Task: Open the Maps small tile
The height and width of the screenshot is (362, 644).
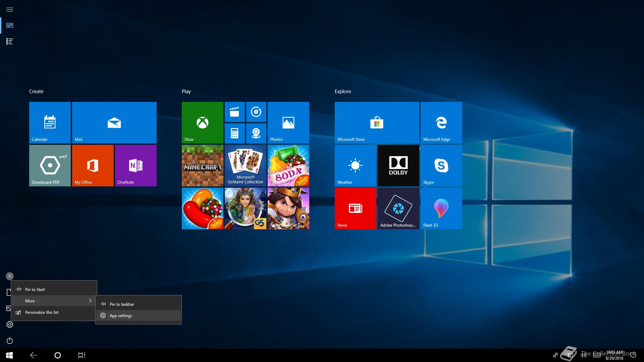Action: click(256, 133)
